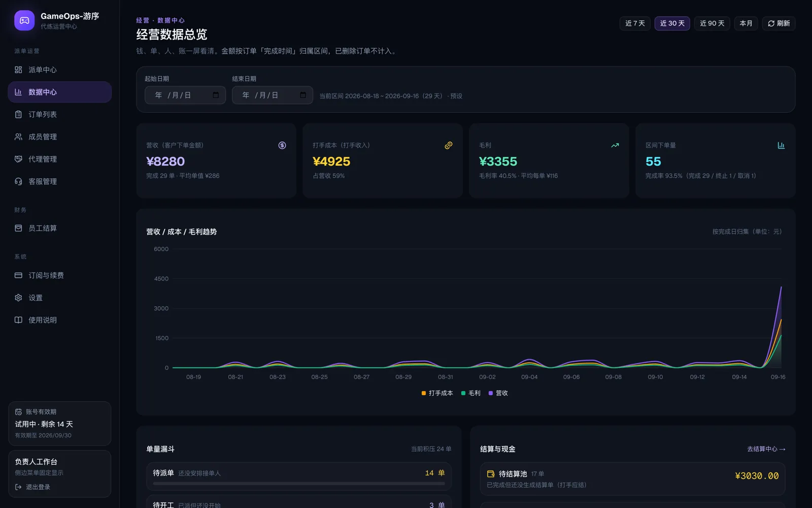The width and height of the screenshot is (812, 508).
Task: Click the 订单列表 clipboard icon
Action: 18,114
